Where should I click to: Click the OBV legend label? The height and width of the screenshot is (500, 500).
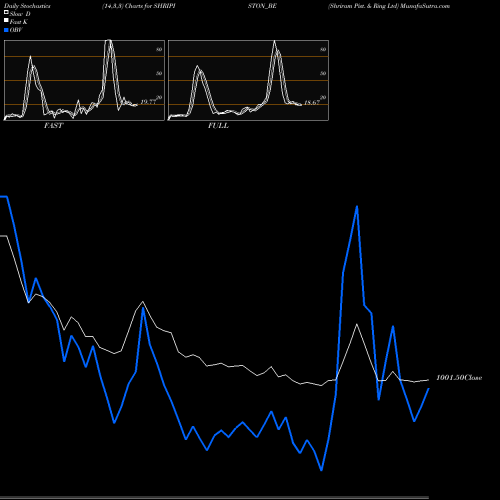click(16, 30)
